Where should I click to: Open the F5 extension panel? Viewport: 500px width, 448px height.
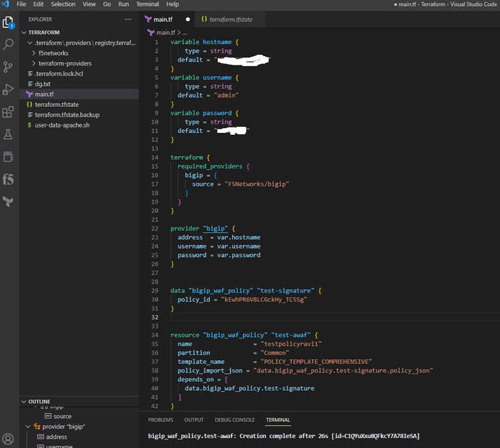pyautogui.click(x=9, y=180)
